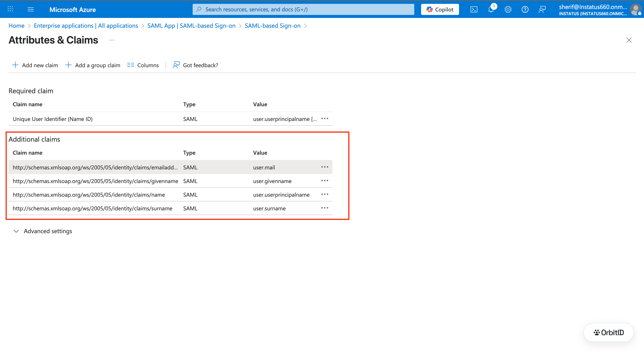The height and width of the screenshot is (352, 644).
Task: Open the help question mark
Action: coord(525,10)
